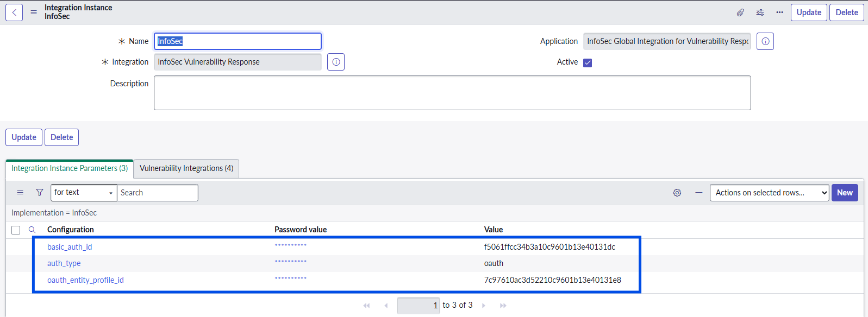Open the personalize form settings icon
868x317 pixels.
(760, 12)
